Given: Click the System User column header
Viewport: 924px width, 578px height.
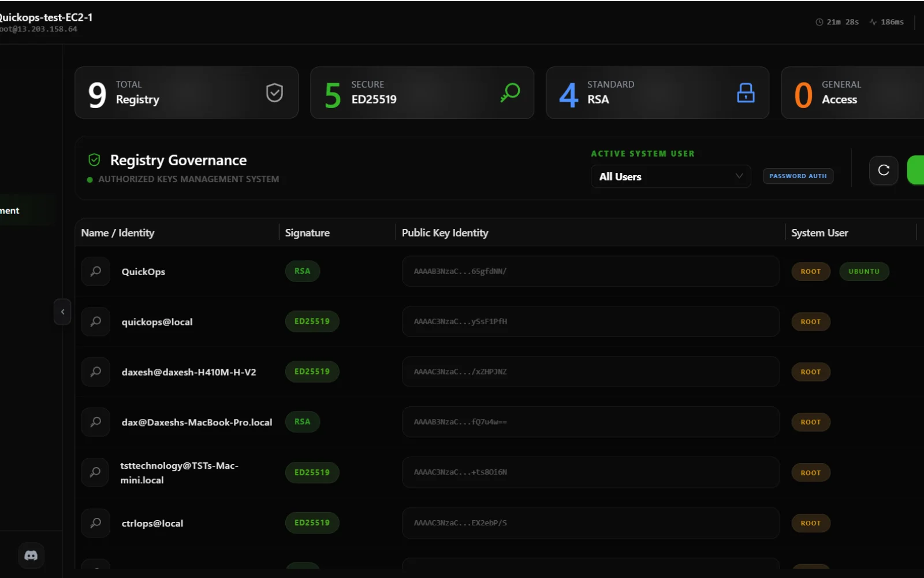Looking at the screenshot, I should point(819,233).
